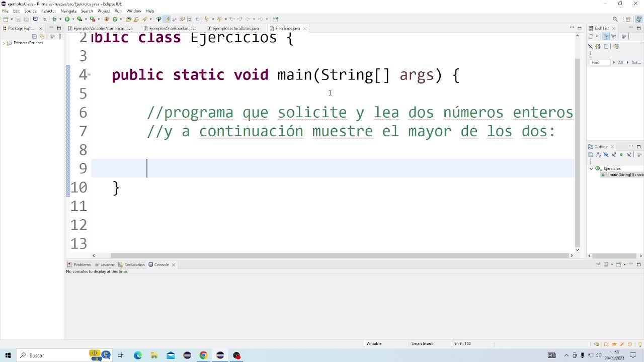
Task: Run the program with green Run button
Action: pos(66,19)
